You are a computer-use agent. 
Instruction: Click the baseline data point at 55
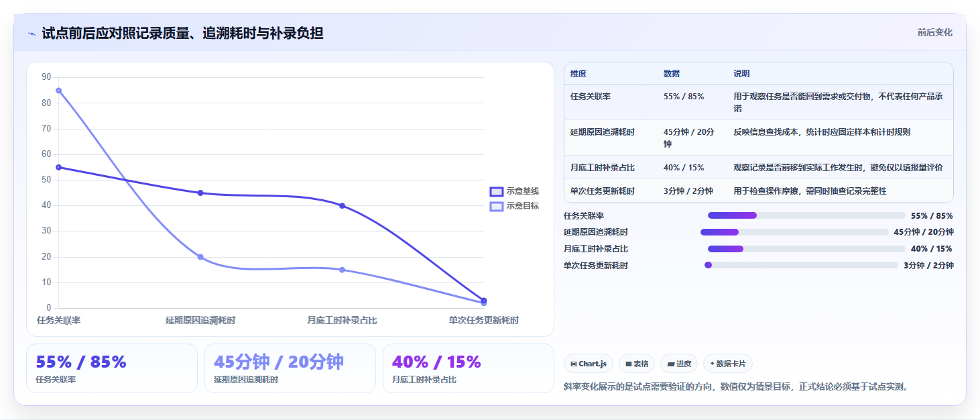click(x=59, y=167)
